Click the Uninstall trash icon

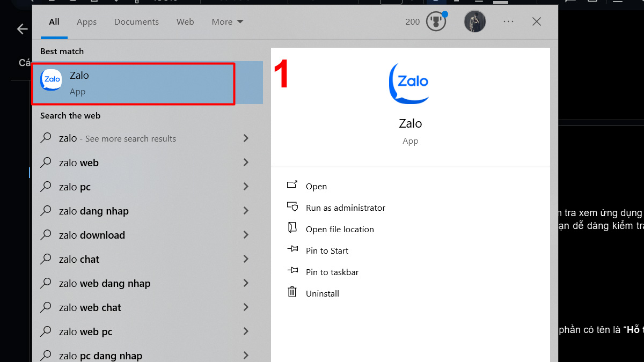coord(292,293)
